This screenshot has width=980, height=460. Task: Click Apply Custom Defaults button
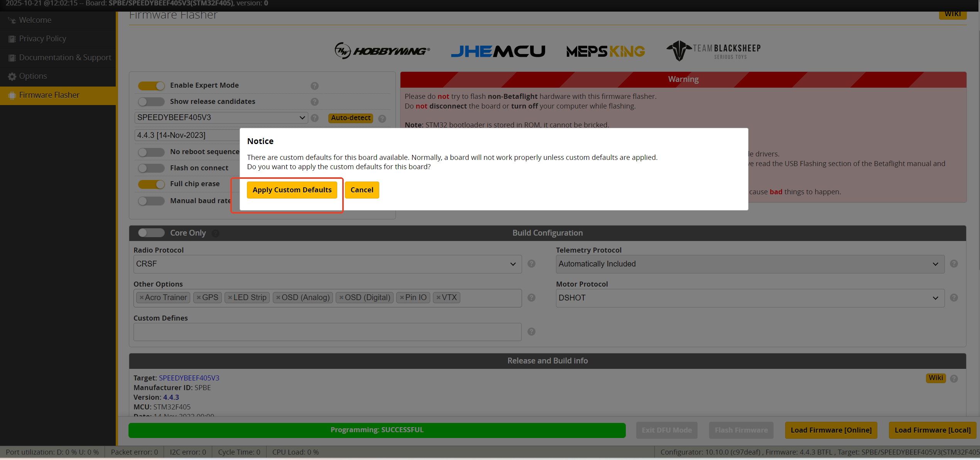(292, 190)
